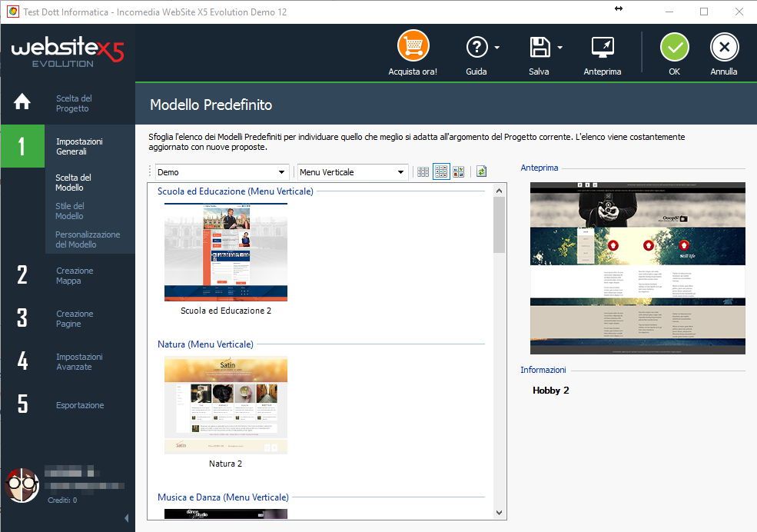The width and height of the screenshot is (757, 532).
Task: Switch to colored thumbnails view mode
Action: [x=459, y=172]
